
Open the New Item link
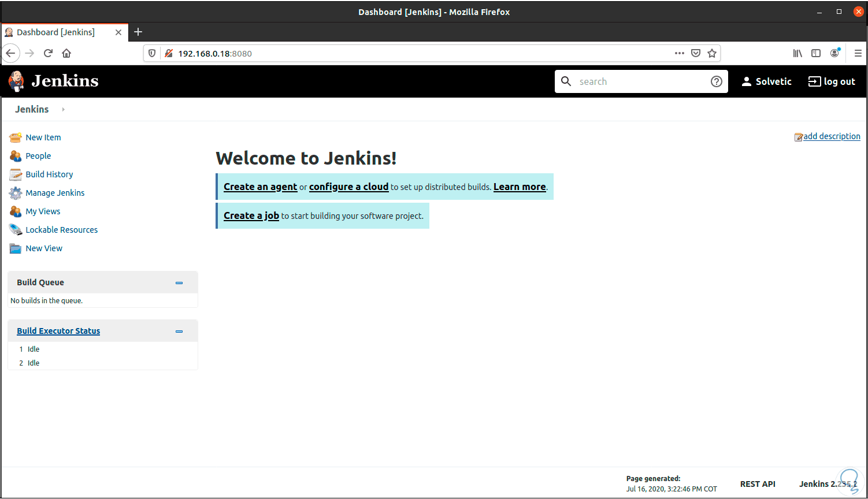click(43, 137)
